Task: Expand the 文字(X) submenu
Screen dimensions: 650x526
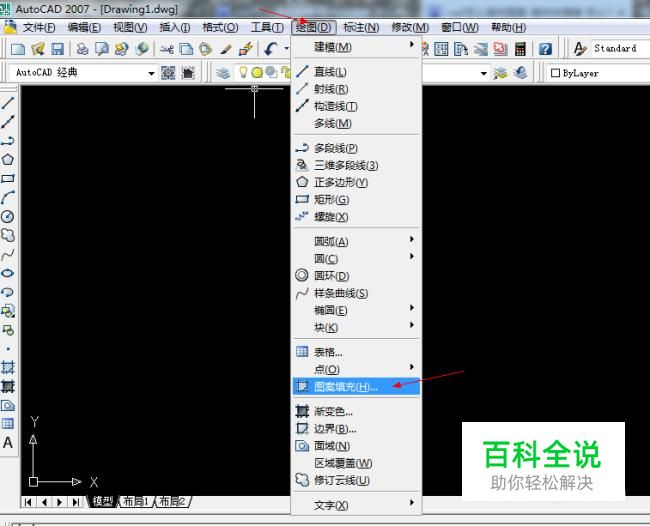Action: coord(355,505)
